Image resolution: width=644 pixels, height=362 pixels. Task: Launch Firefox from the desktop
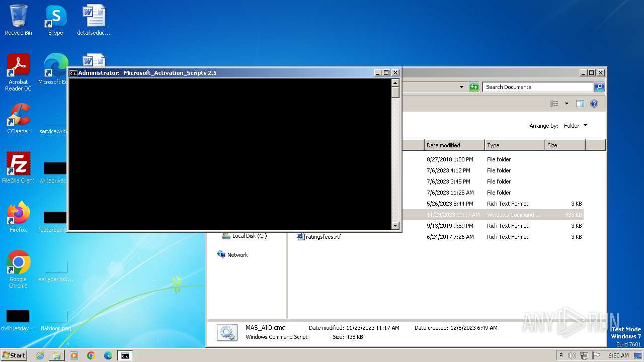click(x=18, y=217)
